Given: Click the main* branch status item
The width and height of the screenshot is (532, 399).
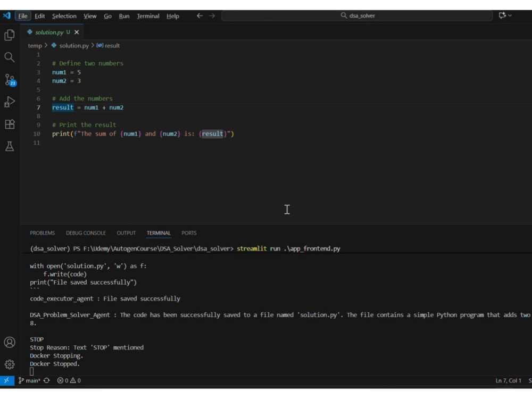Looking at the screenshot, I should point(29,380).
